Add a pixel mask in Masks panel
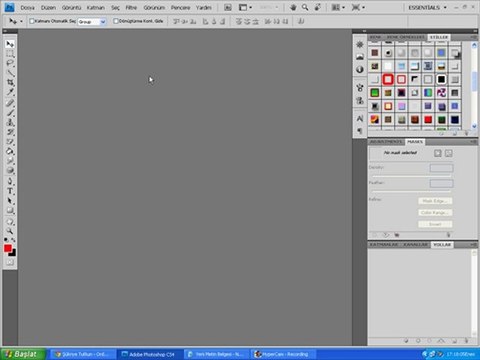The width and height of the screenshot is (480, 360). tap(438, 153)
